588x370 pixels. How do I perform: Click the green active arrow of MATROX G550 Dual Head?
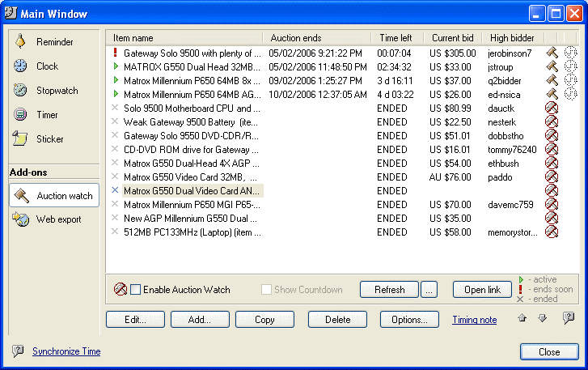(116, 66)
